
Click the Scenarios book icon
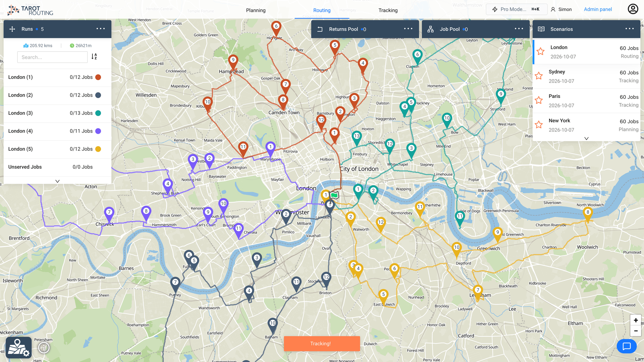[x=541, y=29]
